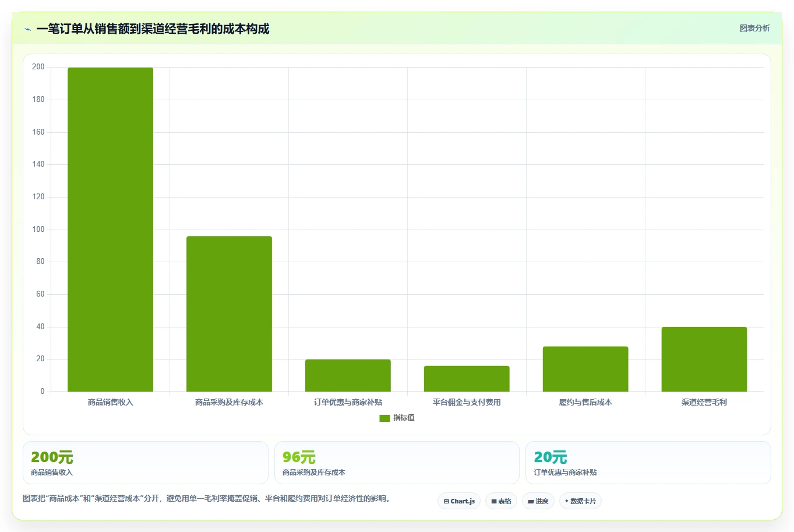Select the 履约与售后成本 bar
The image size is (794, 532).
tap(585, 369)
